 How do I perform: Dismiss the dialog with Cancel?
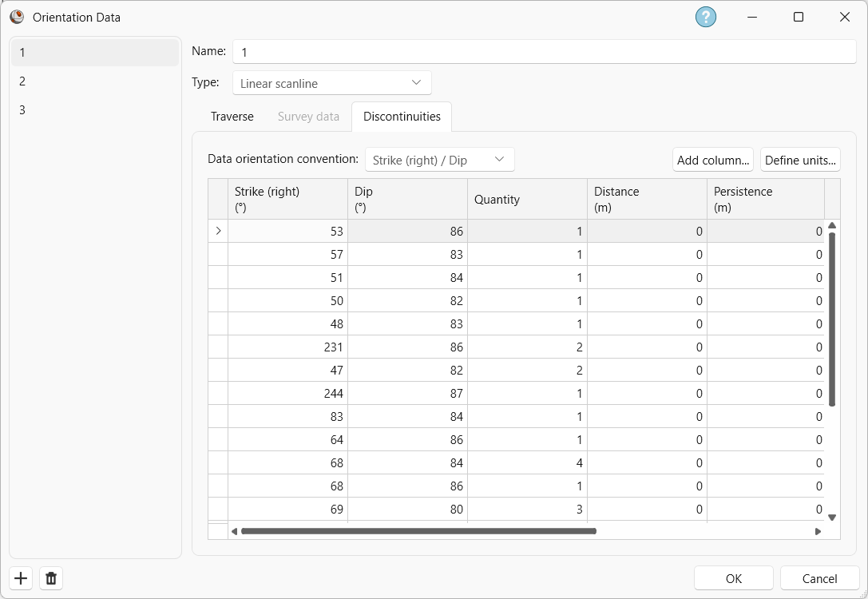pyautogui.click(x=819, y=577)
